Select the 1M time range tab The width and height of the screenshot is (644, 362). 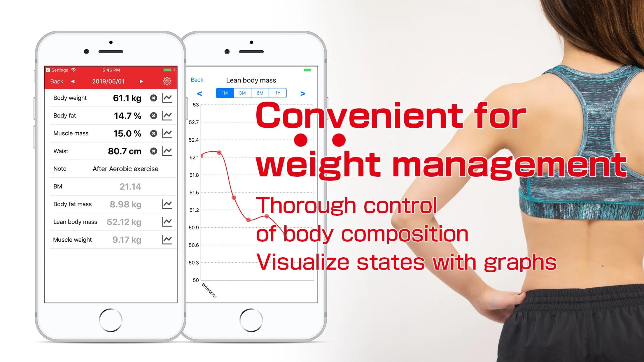click(x=224, y=93)
